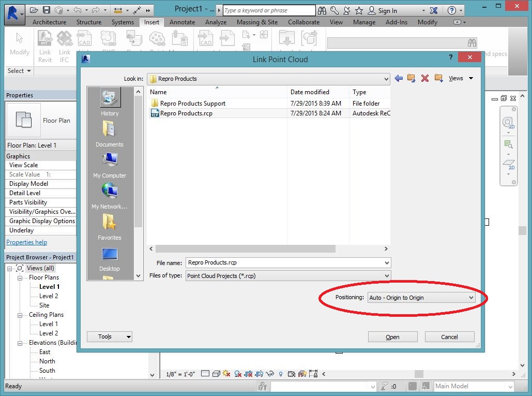
Task: Click the Redo arrow icon
Action: click(96, 10)
